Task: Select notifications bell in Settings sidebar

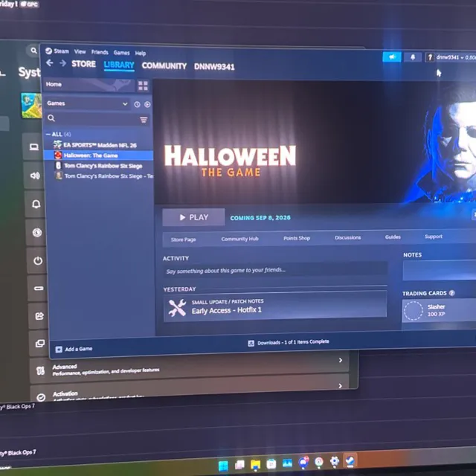Action: 36,204
